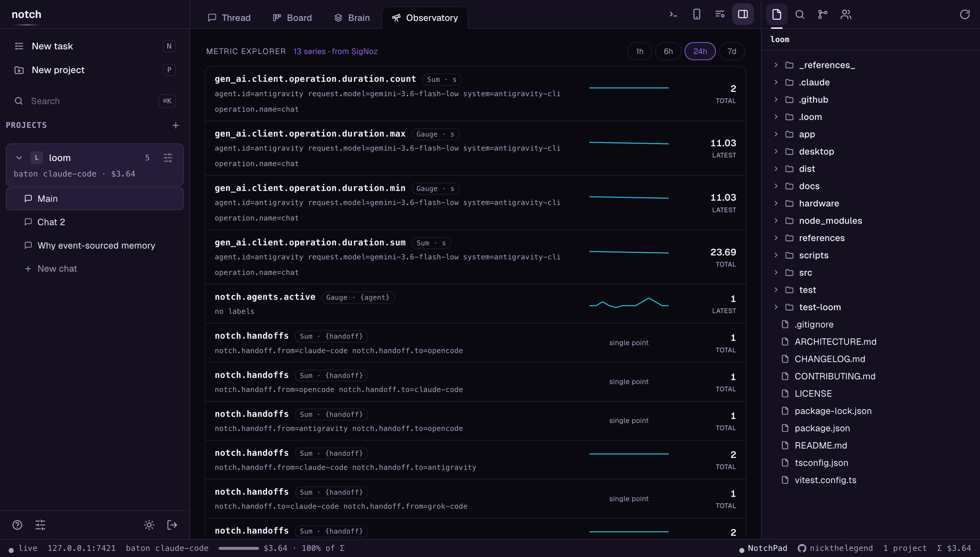Collapse the loom project chevron
The image size is (980, 557).
point(19,157)
